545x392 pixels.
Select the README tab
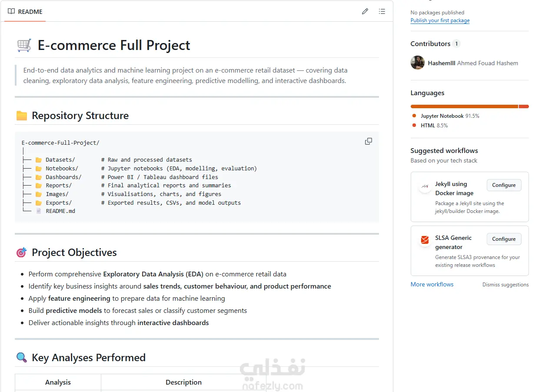tap(25, 11)
